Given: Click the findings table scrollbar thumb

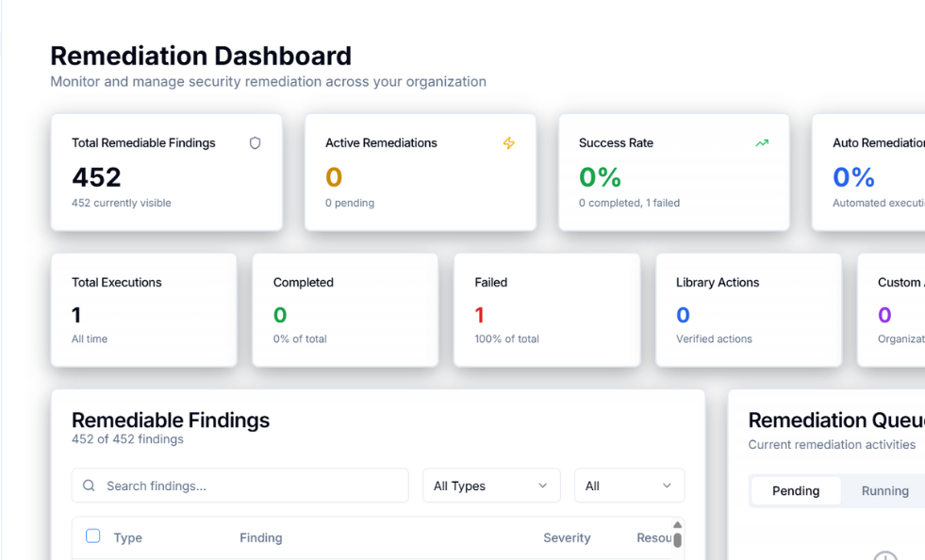Looking at the screenshot, I should [x=677, y=539].
